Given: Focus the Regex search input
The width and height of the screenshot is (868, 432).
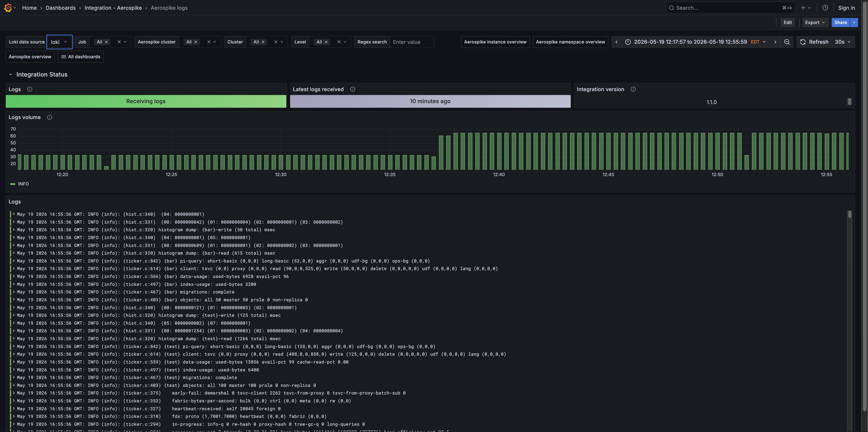Looking at the screenshot, I should click(x=412, y=42).
